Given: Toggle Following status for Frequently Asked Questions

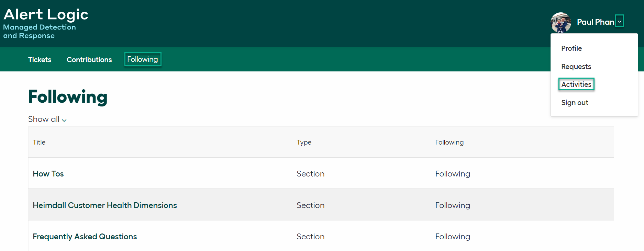Looking at the screenshot, I should tap(453, 237).
